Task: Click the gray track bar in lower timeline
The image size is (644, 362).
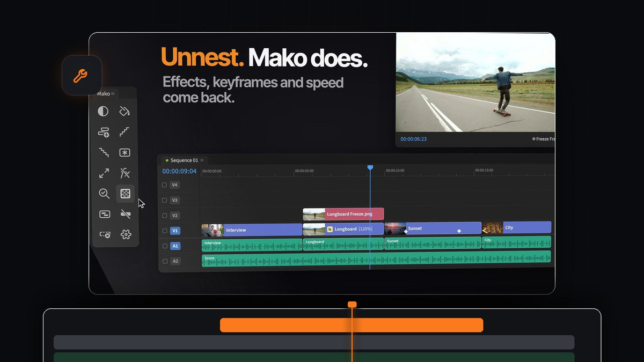Action: tap(314, 342)
